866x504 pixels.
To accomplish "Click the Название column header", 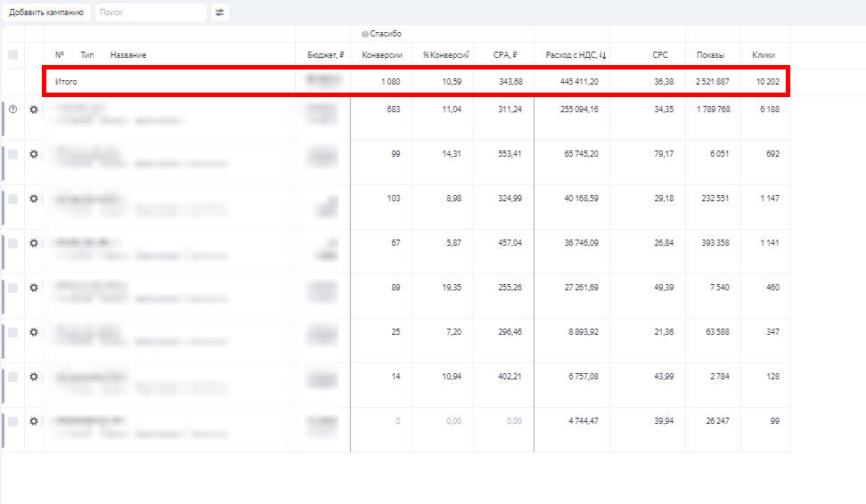I will tap(128, 54).
